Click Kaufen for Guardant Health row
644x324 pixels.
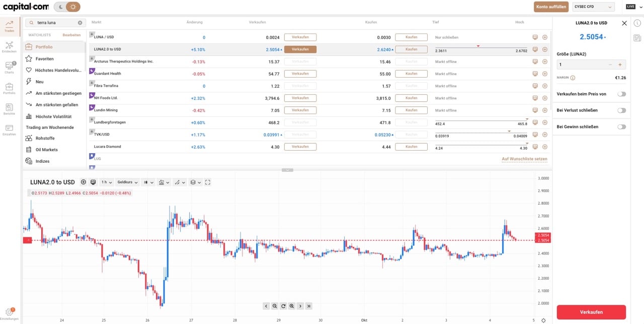click(411, 74)
